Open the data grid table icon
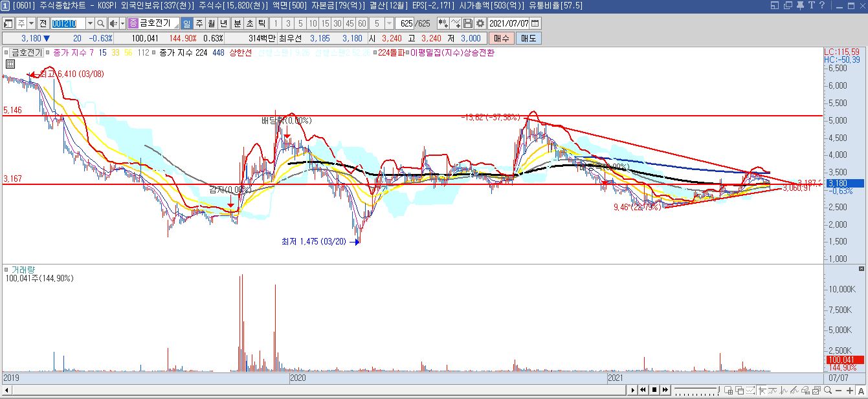This screenshot has height=399, width=868. tap(10, 64)
